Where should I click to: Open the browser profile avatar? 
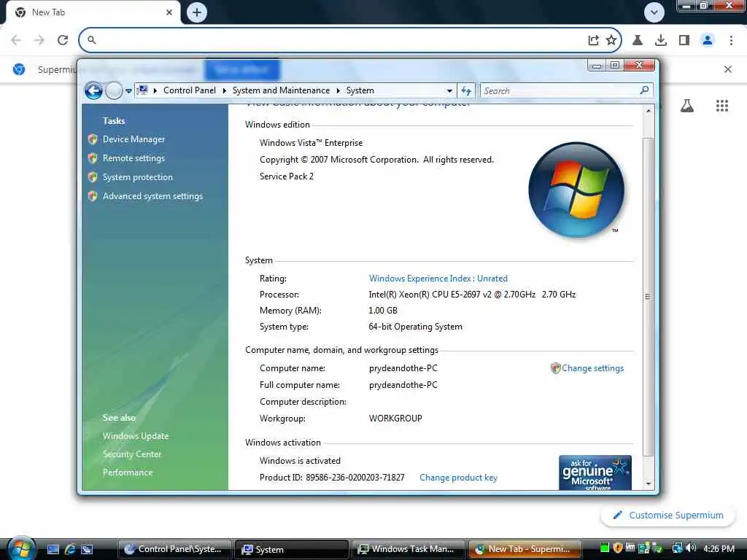pos(708,40)
